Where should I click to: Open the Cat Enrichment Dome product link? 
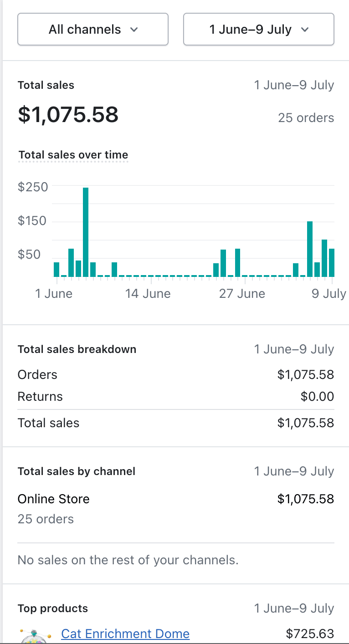[x=125, y=634]
